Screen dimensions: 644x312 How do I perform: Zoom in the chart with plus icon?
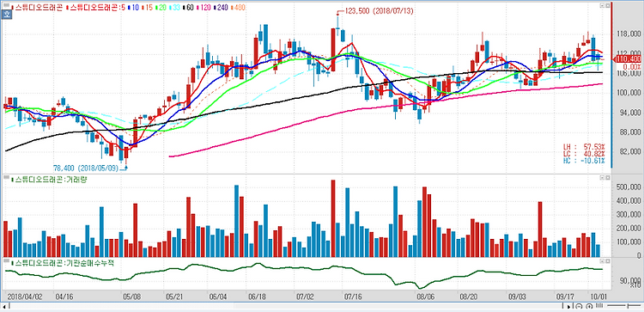(589, 306)
